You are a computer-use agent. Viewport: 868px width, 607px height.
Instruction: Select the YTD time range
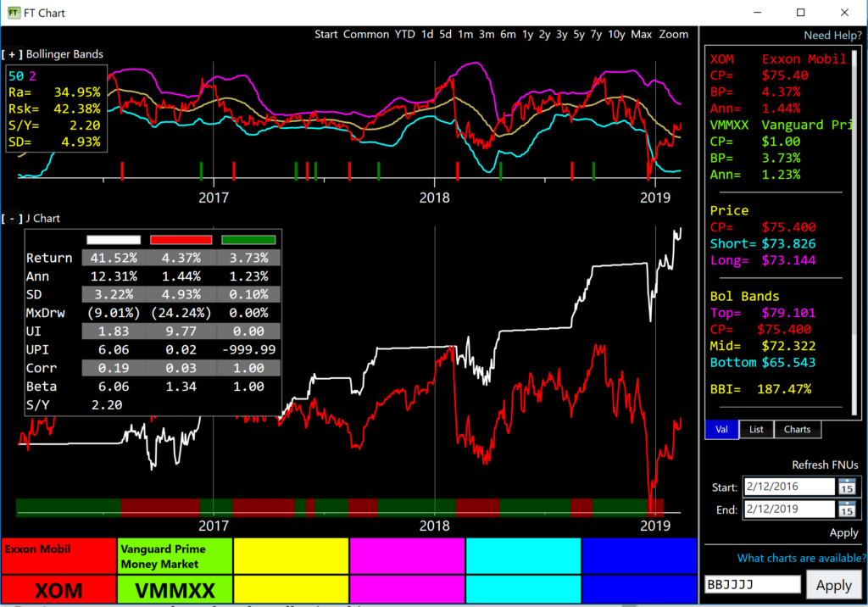pyautogui.click(x=404, y=35)
